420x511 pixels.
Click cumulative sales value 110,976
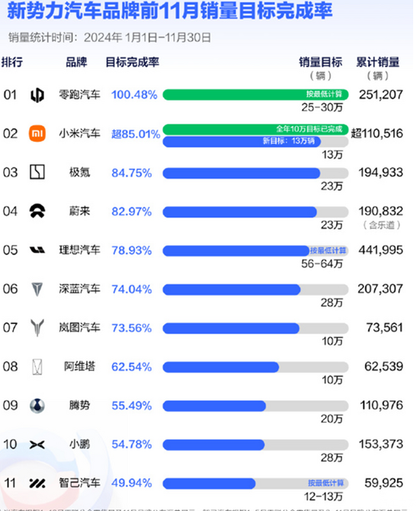click(382, 406)
